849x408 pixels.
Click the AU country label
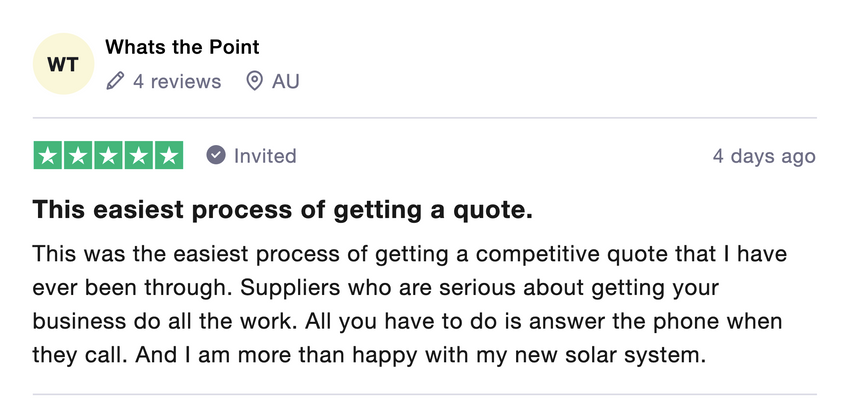(285, 82)
